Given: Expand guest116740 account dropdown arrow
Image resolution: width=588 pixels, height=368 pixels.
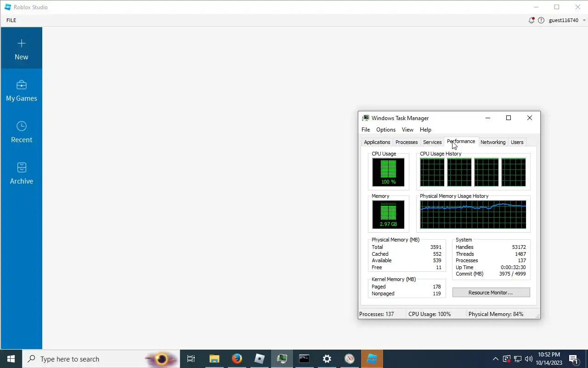Looking at the screenshot, I should [584, 20].
